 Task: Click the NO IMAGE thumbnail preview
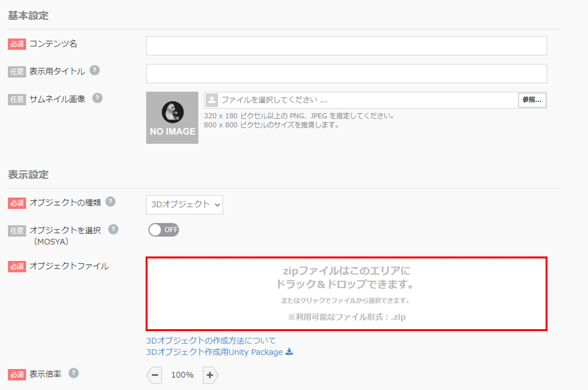(x=172, y=118)
